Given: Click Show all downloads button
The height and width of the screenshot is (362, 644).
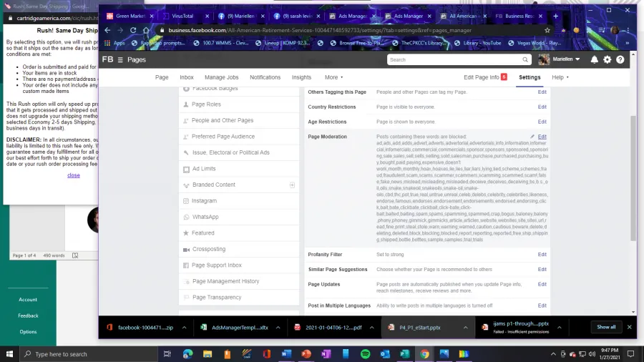Looking at the screenshot, I should (x=606, y=327).
